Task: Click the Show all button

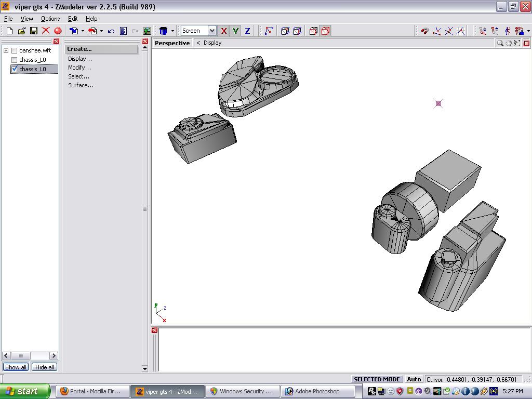Action: pyautogui.click(x=16, y=367)
